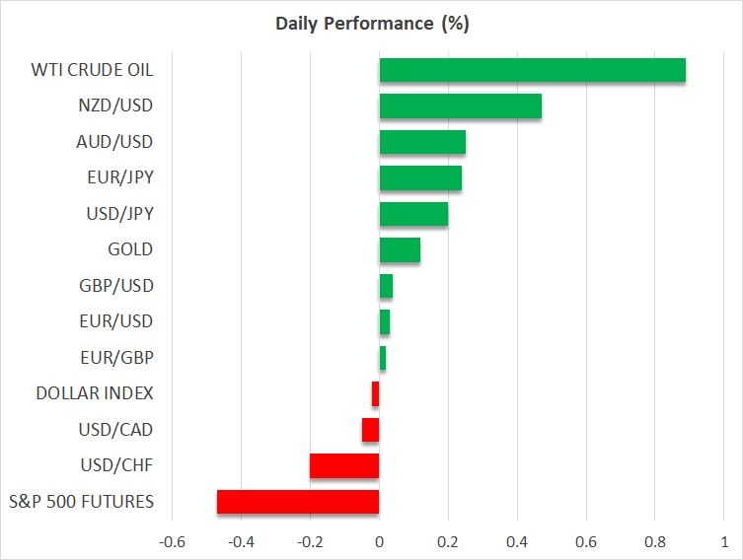Select the S&P 500 FUTURES red bar
Image resolution: width=743 pixels, height=560 pixels.
coord(298,502)
